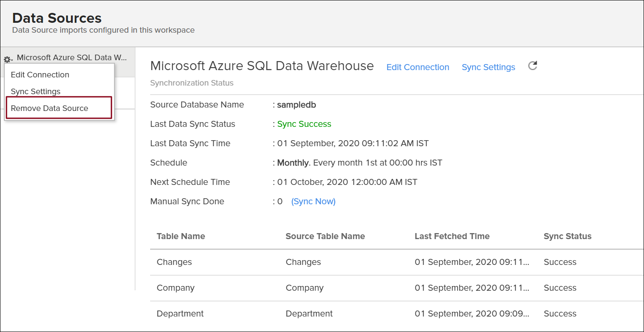644x332 pixels.
Task: Select Company in the Table Name column
Action: click(176, 288)
